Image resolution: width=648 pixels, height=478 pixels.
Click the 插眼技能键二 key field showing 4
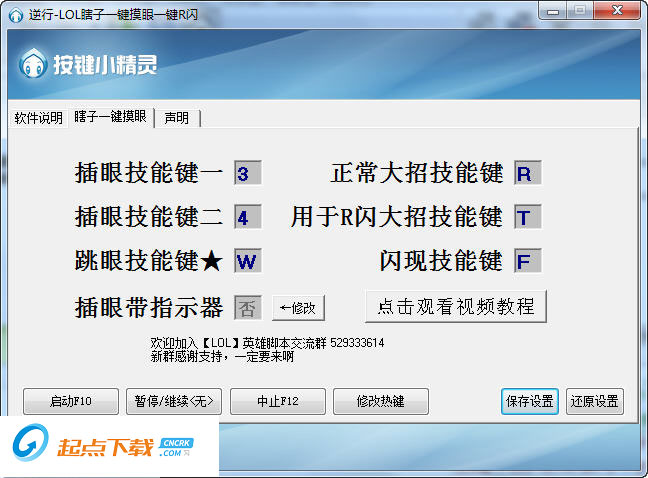tap(248, 217)
